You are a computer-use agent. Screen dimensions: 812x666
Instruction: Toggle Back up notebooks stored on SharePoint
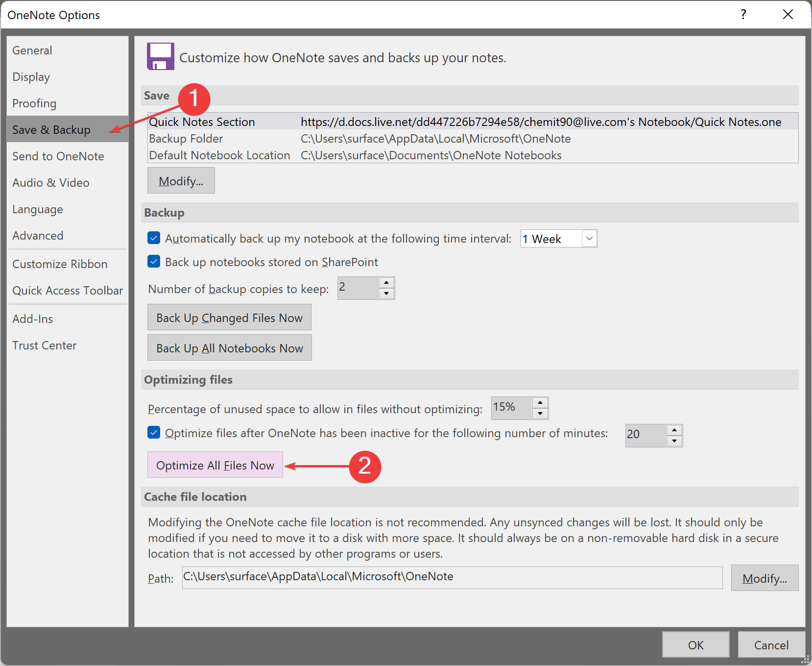point(154,262)
